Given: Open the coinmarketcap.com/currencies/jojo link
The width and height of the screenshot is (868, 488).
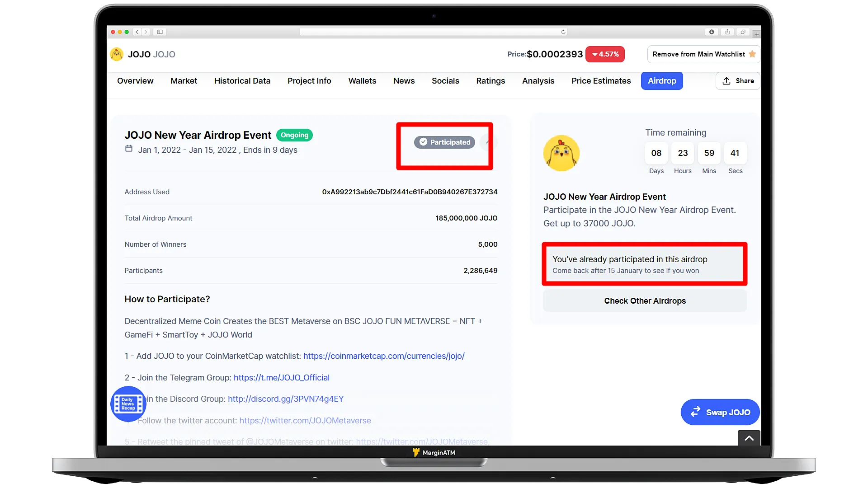Looking at the screenshot, I should tap(384, 356).
